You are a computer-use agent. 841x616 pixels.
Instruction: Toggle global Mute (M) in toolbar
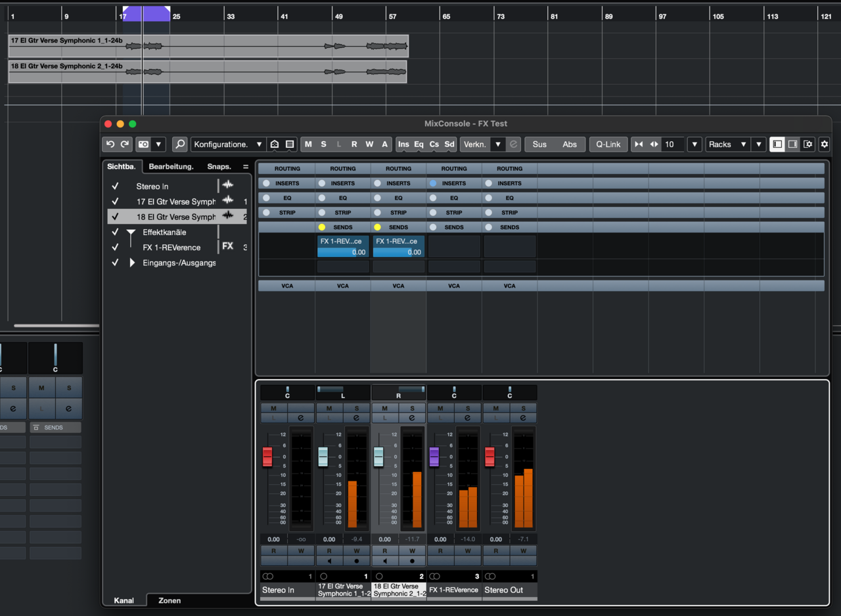[308, 144]
